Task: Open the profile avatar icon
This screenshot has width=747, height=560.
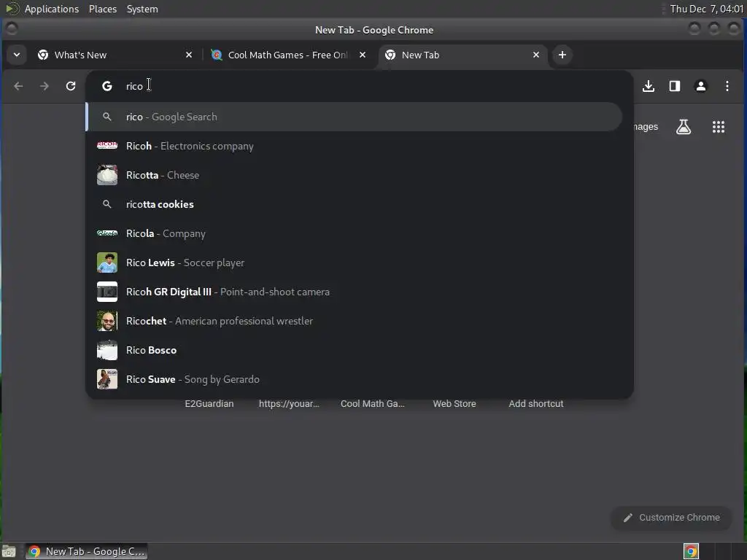Action: pos(701,86)
